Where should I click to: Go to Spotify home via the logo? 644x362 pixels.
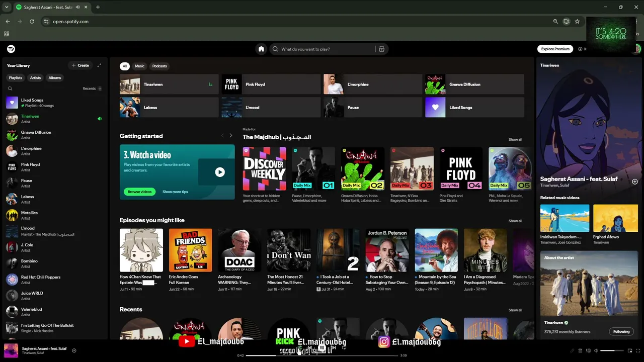coord(11,49)
